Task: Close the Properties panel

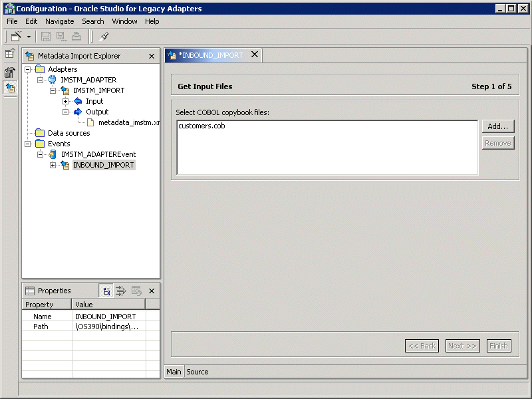Action: (152, 291)
